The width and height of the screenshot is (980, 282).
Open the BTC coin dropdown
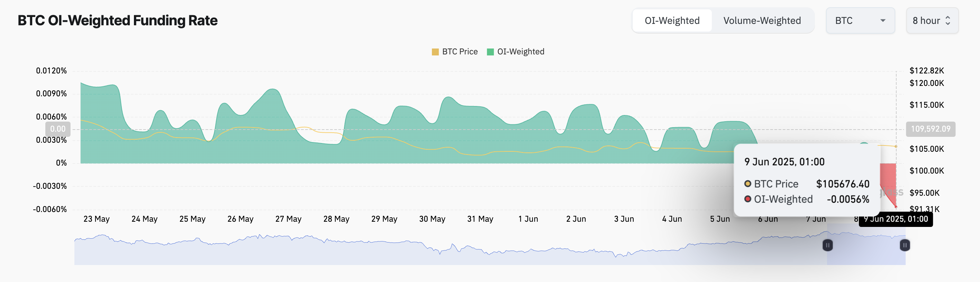[x=860, y=20]
